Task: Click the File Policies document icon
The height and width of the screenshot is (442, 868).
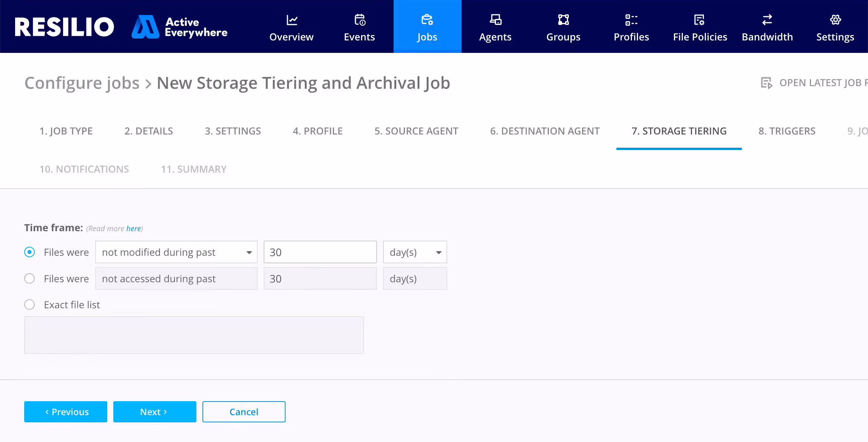Action: pos(700,20)
